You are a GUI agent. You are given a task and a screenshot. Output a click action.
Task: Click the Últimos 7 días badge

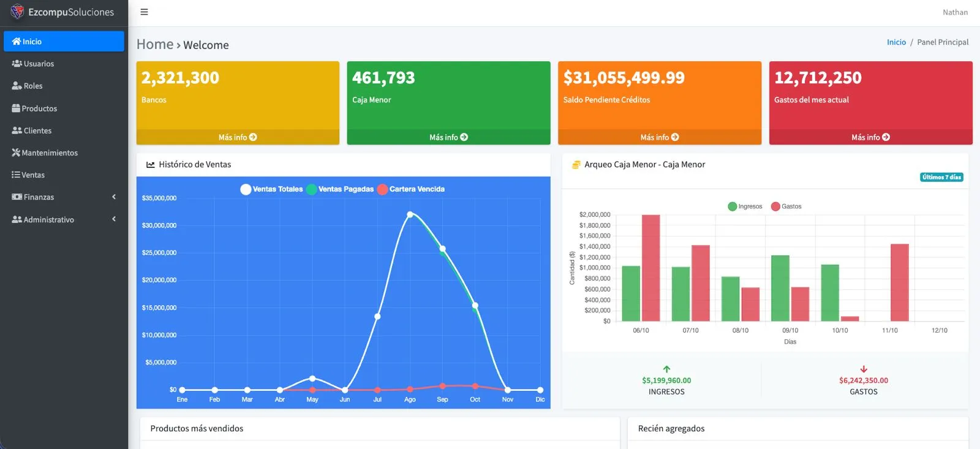[x=941, y=177]
